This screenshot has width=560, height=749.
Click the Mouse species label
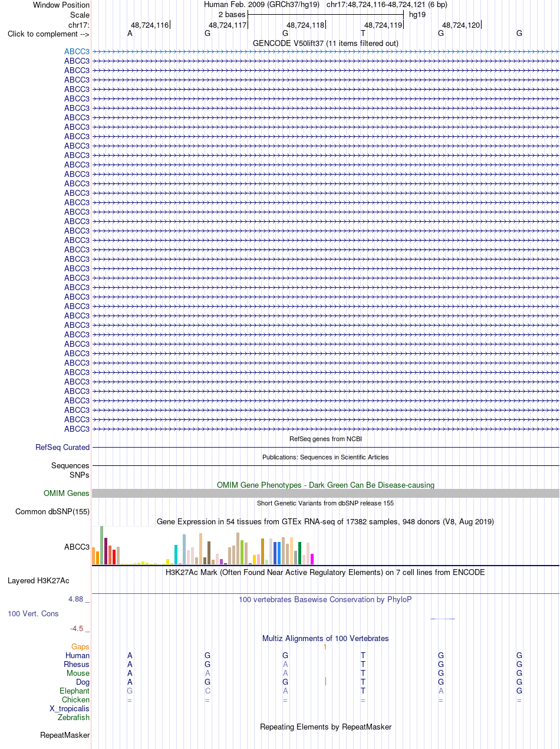pyautogui.click(x=78, y=673)
